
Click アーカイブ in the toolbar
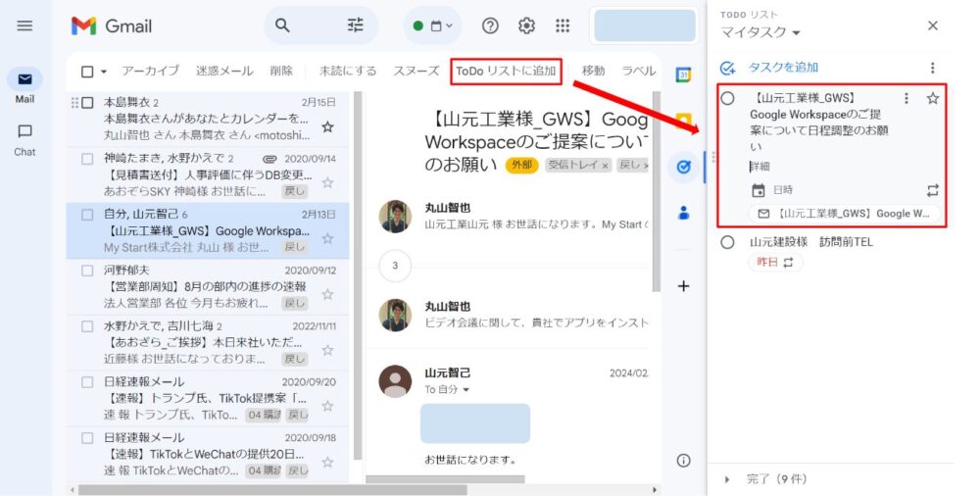[x=150, y=71]
